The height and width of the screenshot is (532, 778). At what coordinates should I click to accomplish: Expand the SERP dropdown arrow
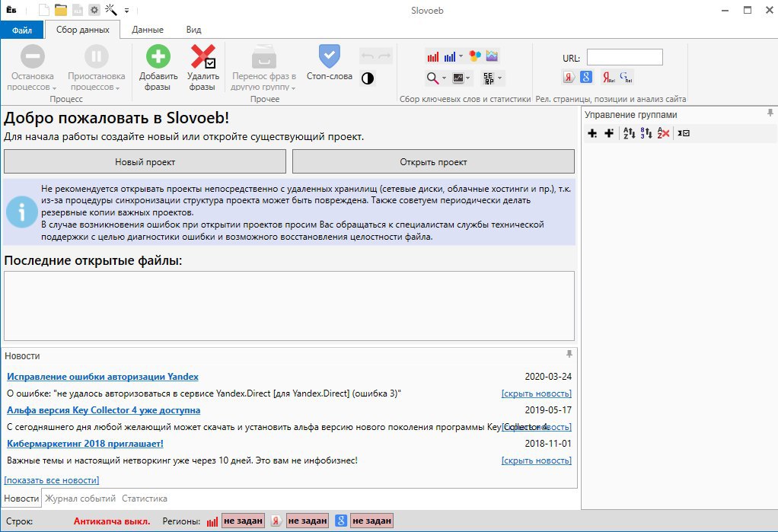[499, 78]
